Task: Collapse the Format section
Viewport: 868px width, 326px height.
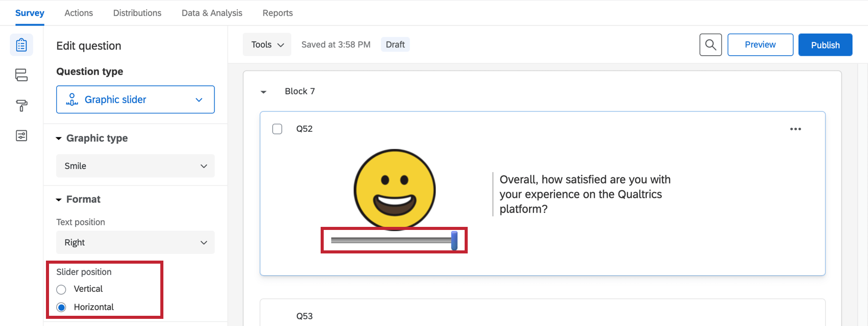Action: (x=59, y=200)
